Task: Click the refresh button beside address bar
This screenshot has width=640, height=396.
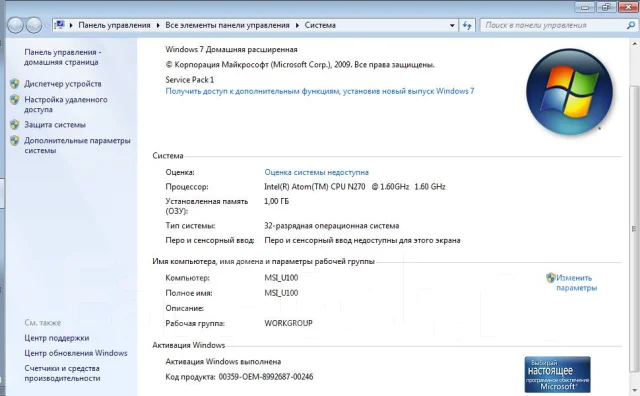Action: pyautogui.click(x=467, y=25)
